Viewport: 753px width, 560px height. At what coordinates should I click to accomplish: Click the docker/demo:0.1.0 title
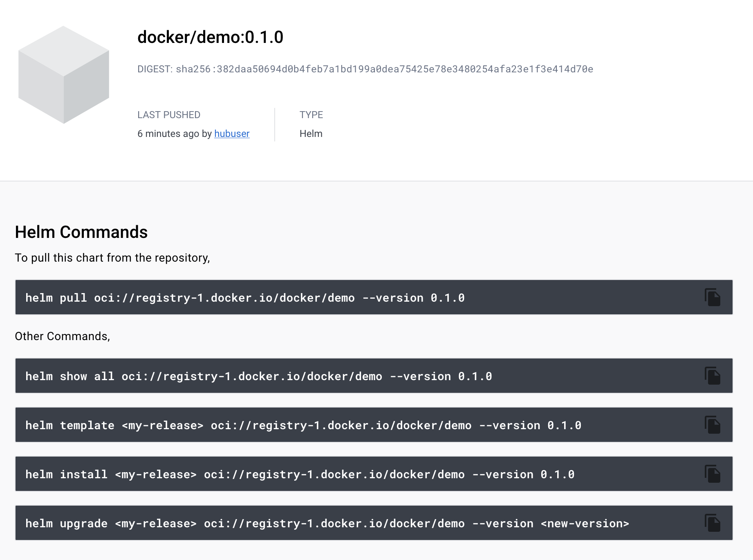210,37
